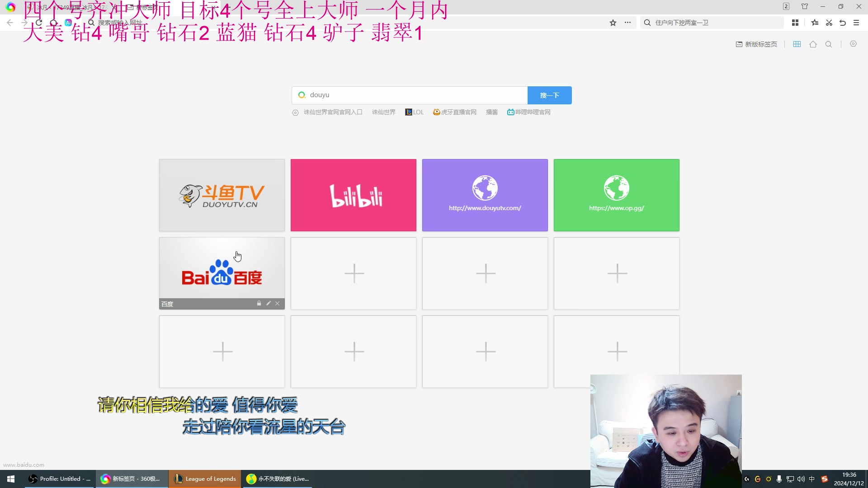Open the search magnifier on new tab toolbar
Viewport: 868px width, 488px height.
click(829, 44)
